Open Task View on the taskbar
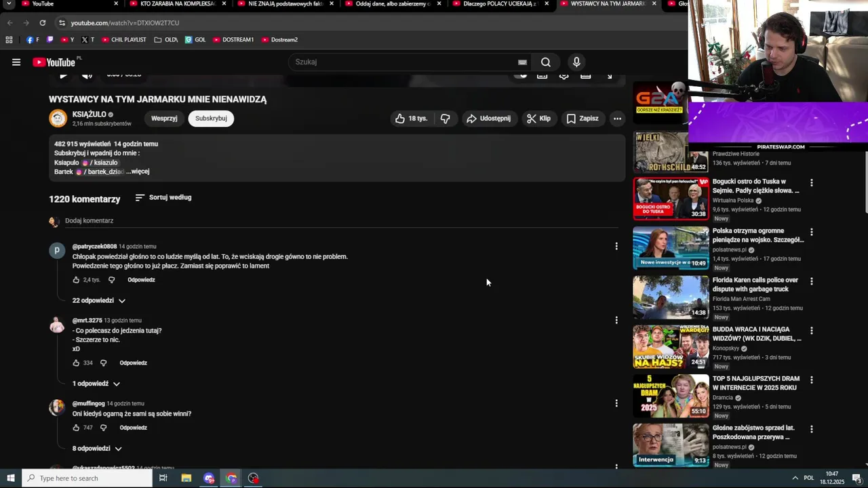The width and height of the screenshot is (868, 488). click(163, 479)
